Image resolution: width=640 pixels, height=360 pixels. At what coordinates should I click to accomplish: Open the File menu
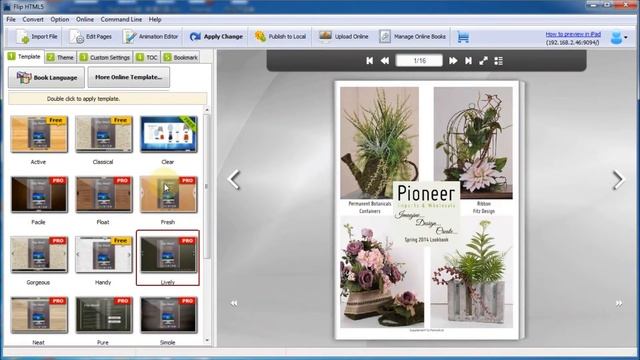click(11, 19)
